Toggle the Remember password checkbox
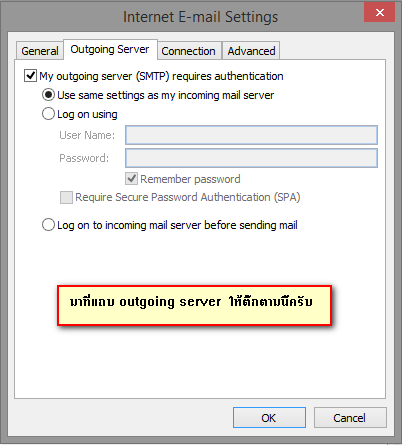The width and height of the screenshot is (402, 445). [131, 179]
